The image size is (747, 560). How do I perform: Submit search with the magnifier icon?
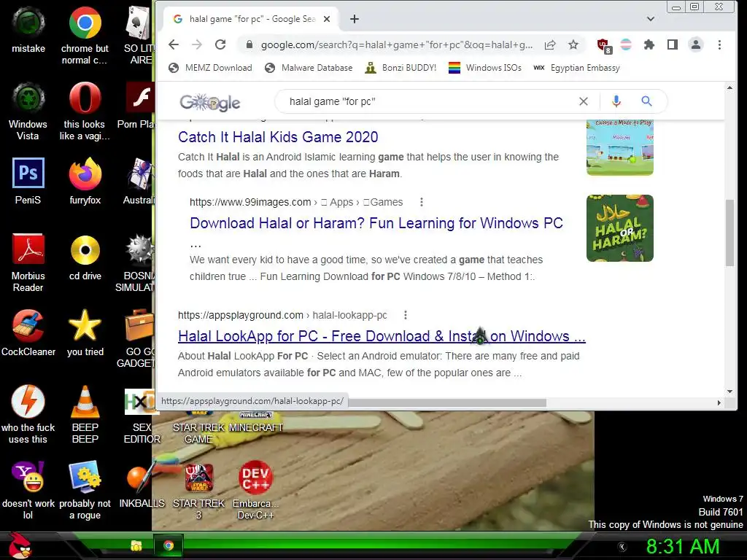[646, 101]
